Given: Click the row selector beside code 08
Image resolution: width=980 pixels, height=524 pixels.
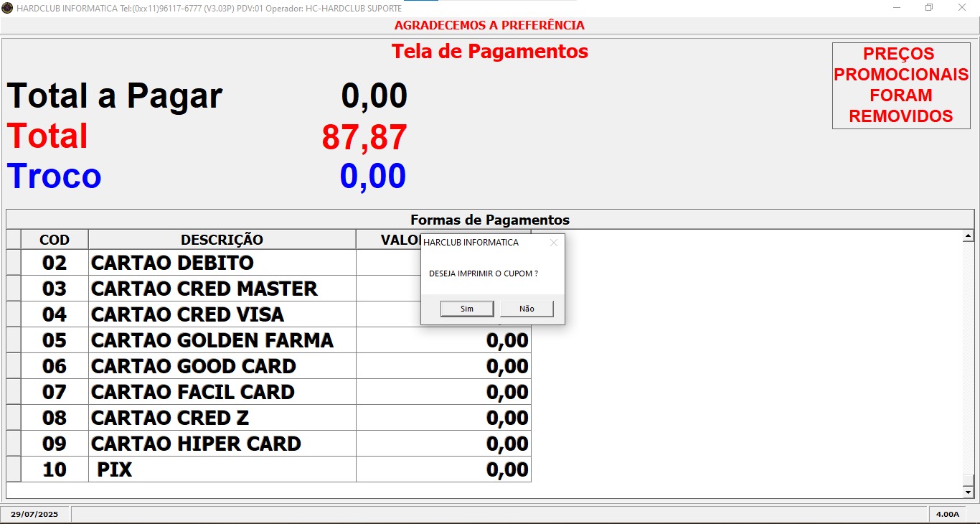Looking at the screenshot, I should (14, 418).
